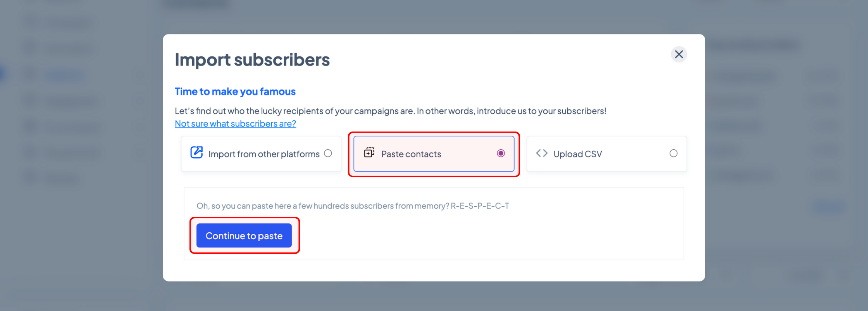Image resolution: width=868 pixels, height=311 pixels.
Task: Select the Upload CSV radio button
Action: click(673, 153)
